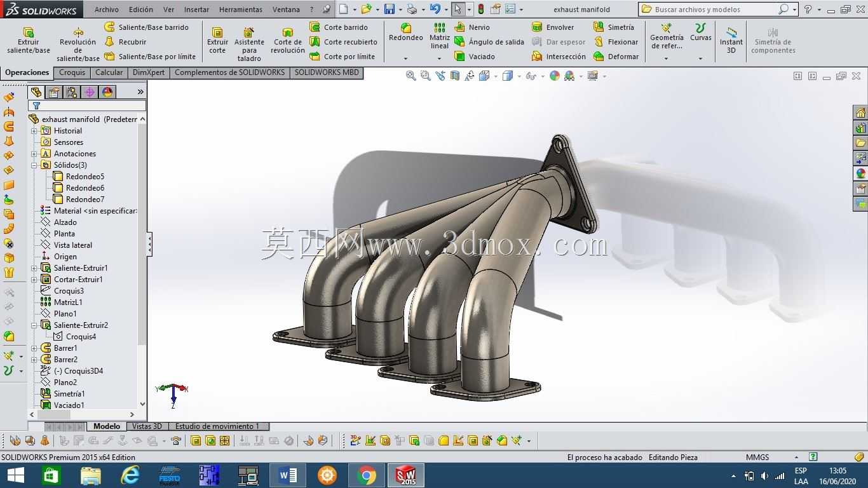Screen dimensions: 868x488
Task: Show the PropertyManager panel tab
Action: coord(54,92)
